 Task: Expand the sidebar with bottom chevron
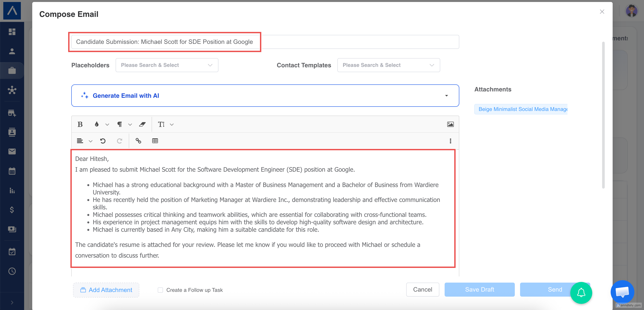click(12, 303)
